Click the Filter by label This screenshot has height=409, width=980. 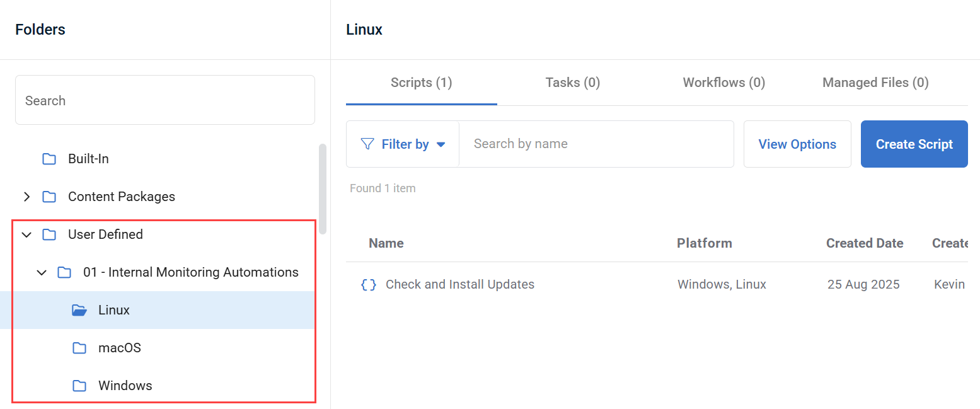click(x=405, y=144)
